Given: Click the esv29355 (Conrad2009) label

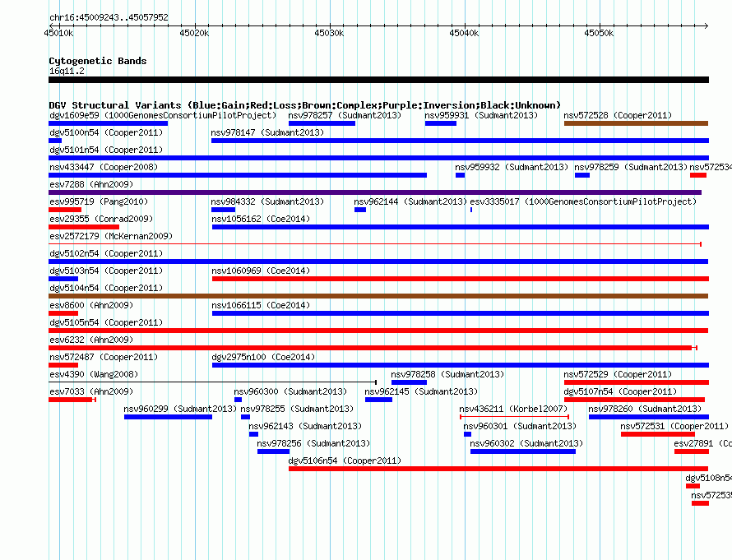Looking at the screenshot, I should [101, 219].
